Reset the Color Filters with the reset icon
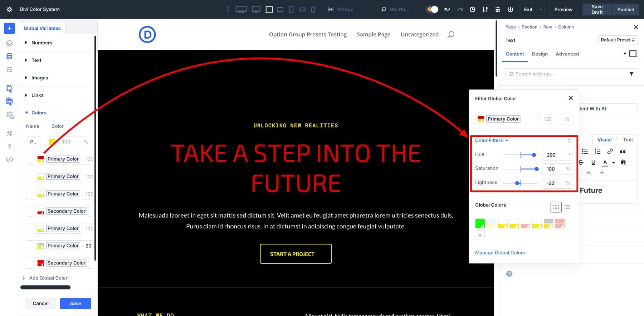The width and height of the screenshot is (644, 316). pos(570,140)
